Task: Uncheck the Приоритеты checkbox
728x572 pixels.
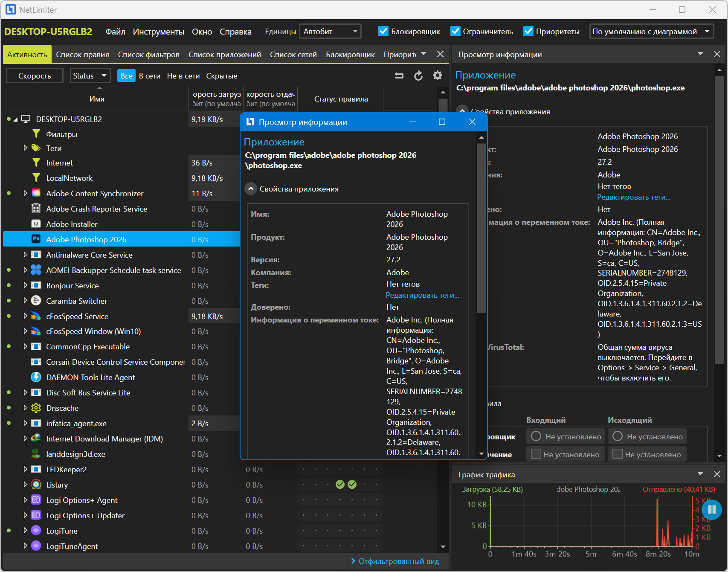Action: pos(528,32)
